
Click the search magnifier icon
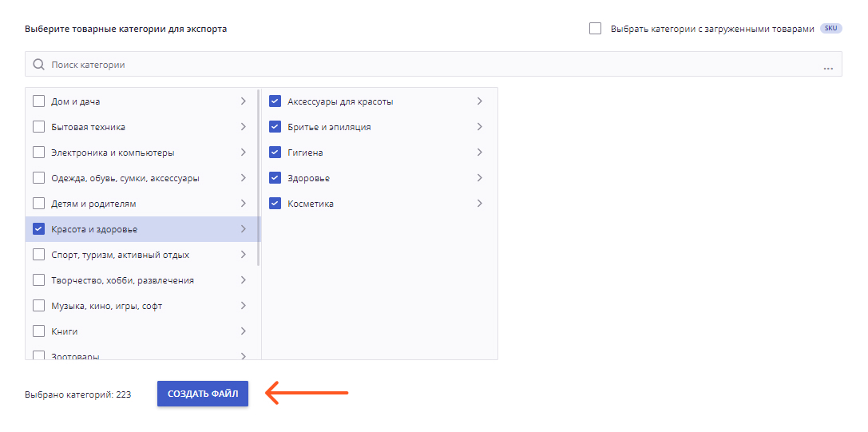coord(38,64)
